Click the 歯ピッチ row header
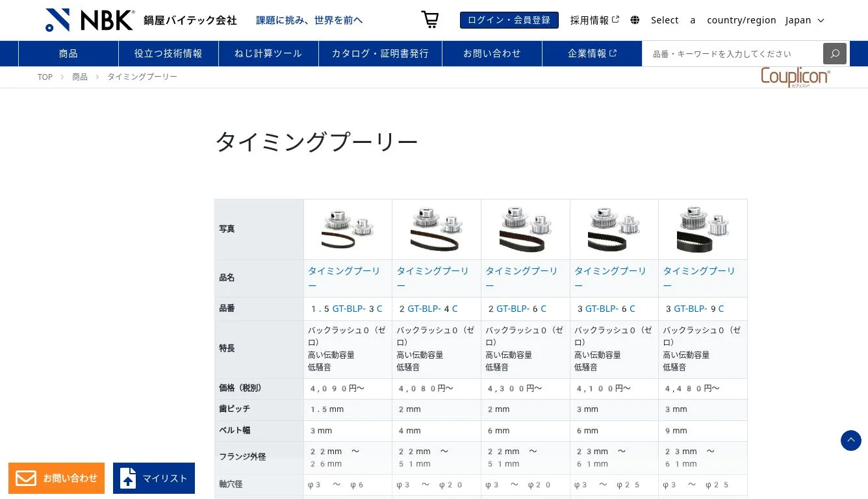The image size is (868, 499). [259, 409]
